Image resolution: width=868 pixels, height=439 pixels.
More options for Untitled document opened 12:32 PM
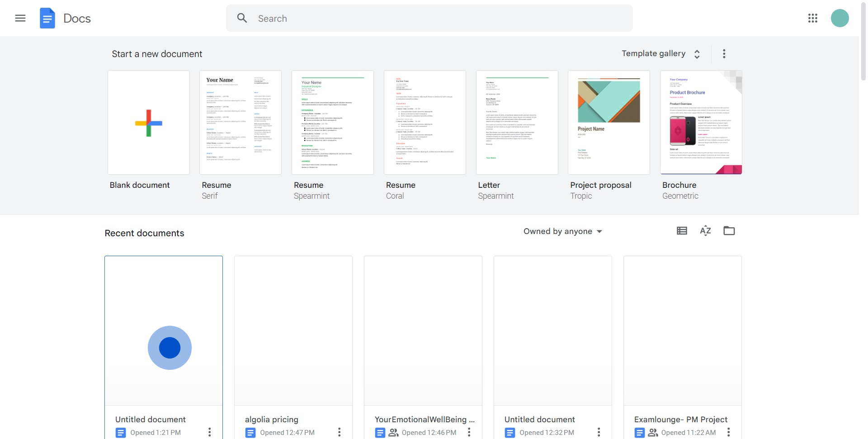click(x=599, y=432)
